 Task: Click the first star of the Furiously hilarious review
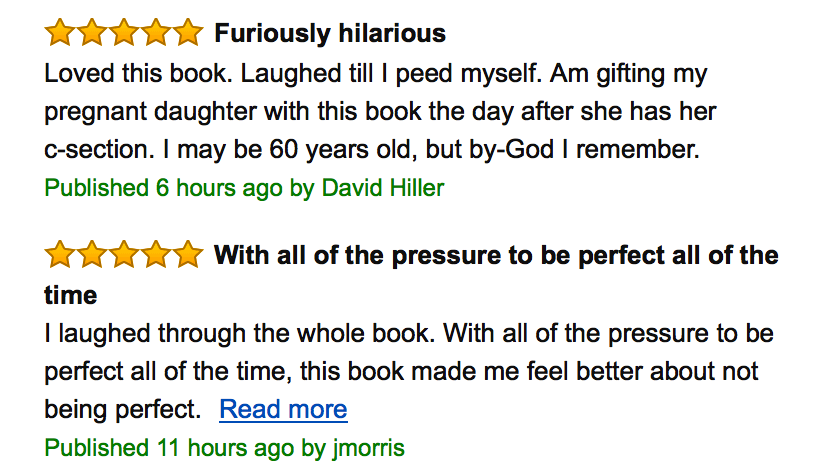pyautogui.click(x=60, y=34)
